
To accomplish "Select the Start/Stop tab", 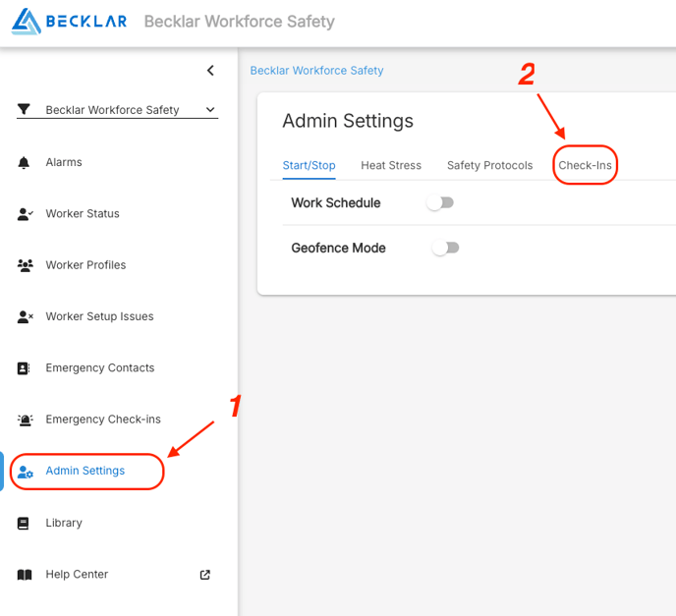I will coord(309,165).
